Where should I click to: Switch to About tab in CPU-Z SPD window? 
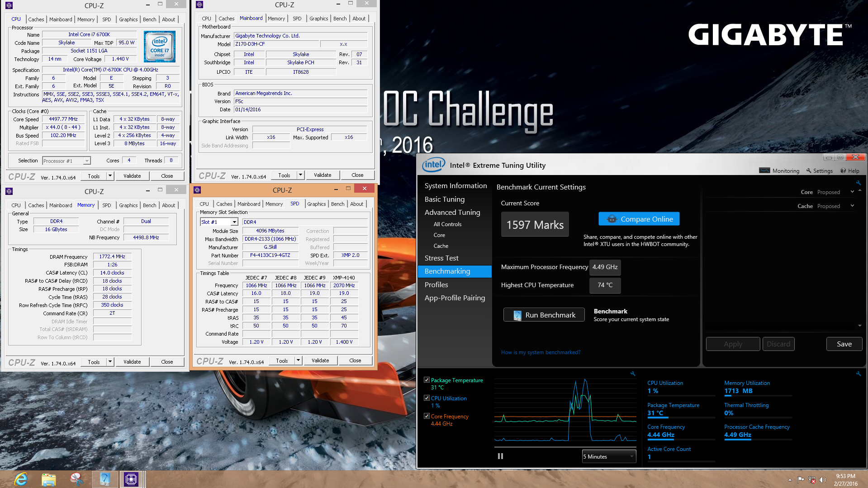[x=357, y=204]
